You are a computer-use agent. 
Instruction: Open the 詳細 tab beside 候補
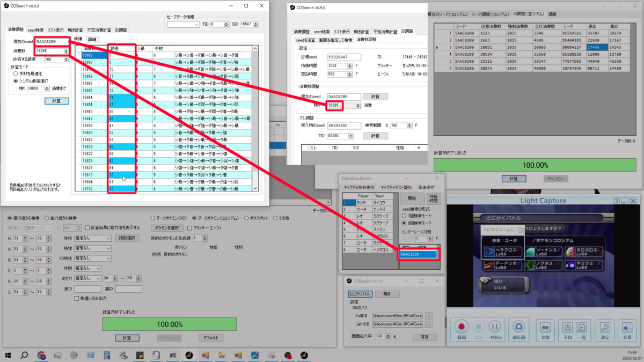[x=92, y=40]
